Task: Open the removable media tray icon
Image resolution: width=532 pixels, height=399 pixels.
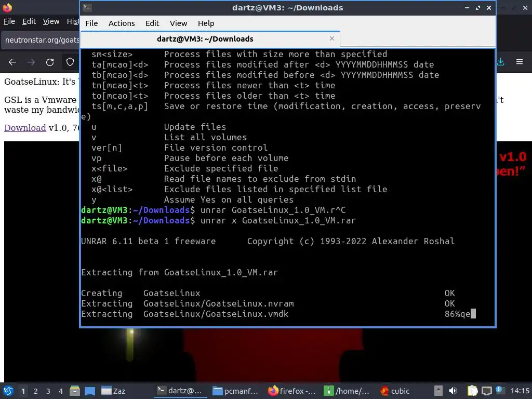Action: [438, 391]
